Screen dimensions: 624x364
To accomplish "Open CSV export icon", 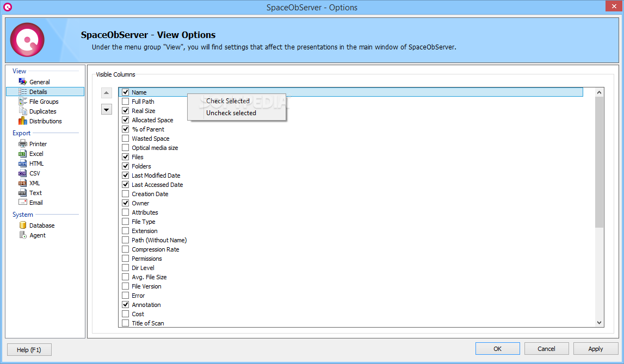I will 23,173.
